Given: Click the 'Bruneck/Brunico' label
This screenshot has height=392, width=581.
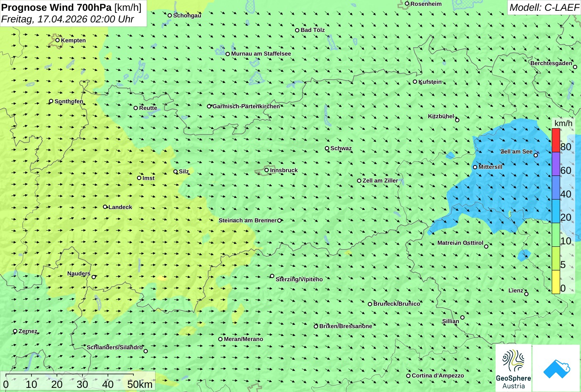Looking at the screenshot, I should (x=397, y=304).
